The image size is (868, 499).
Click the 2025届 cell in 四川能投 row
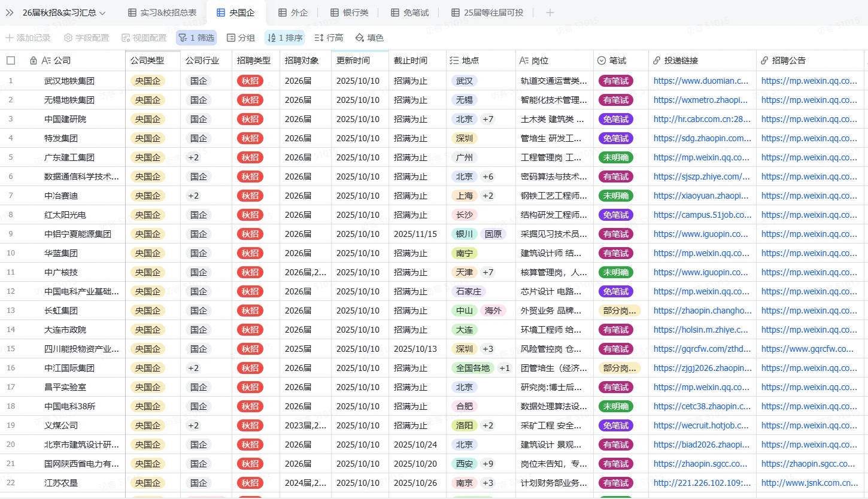click(x=305, y=349)
